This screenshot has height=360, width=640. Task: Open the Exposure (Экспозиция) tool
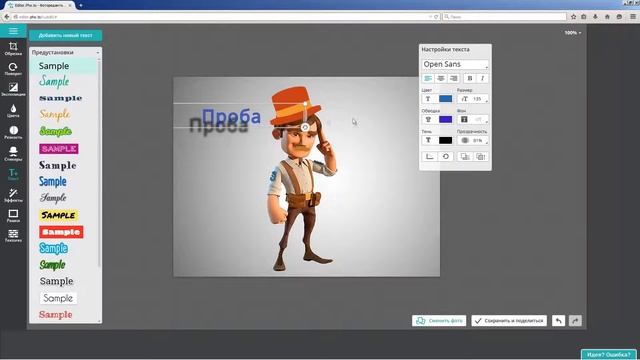(x=13, y=89)
